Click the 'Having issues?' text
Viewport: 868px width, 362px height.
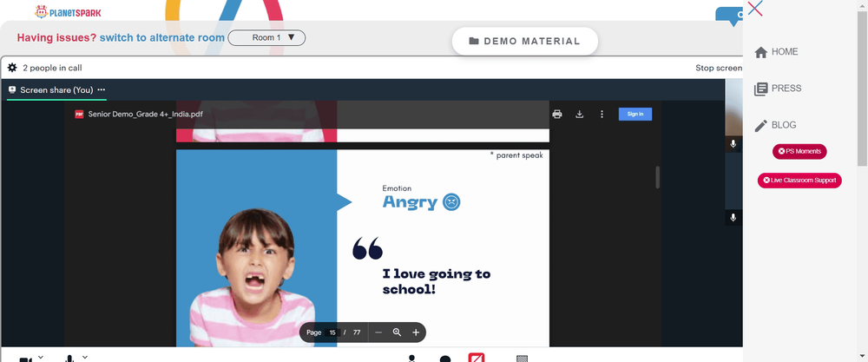click(x=56, y=37)
